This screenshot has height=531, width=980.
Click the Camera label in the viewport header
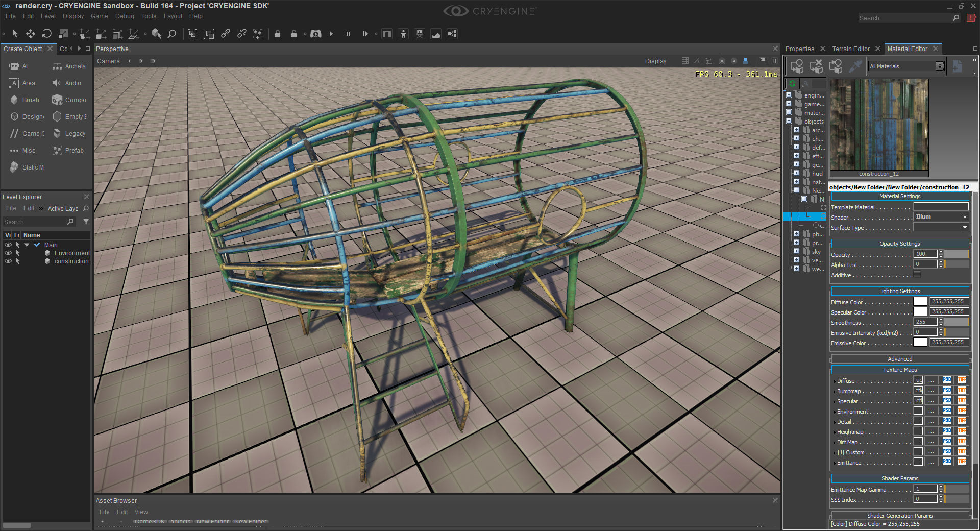[x=108, y=61]
